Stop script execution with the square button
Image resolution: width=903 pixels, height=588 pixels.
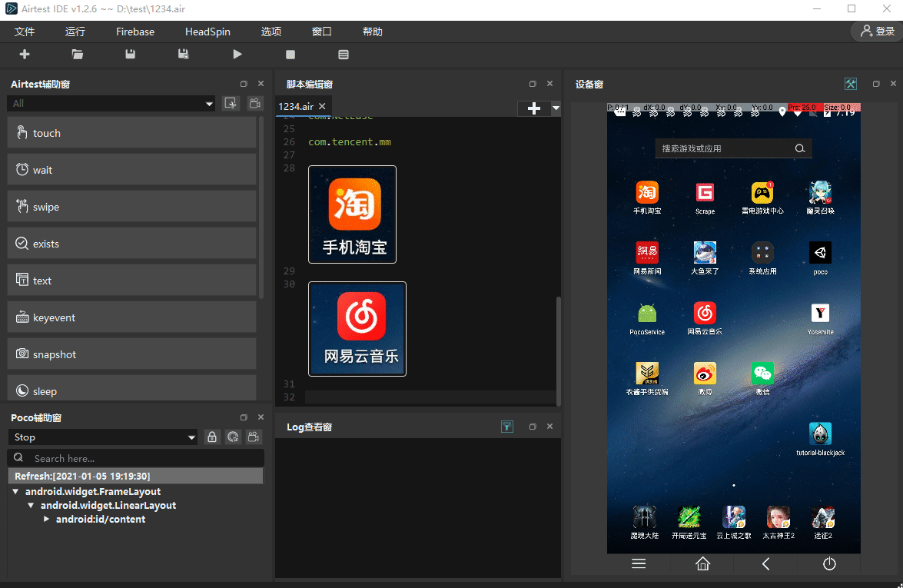click(290, 54)
